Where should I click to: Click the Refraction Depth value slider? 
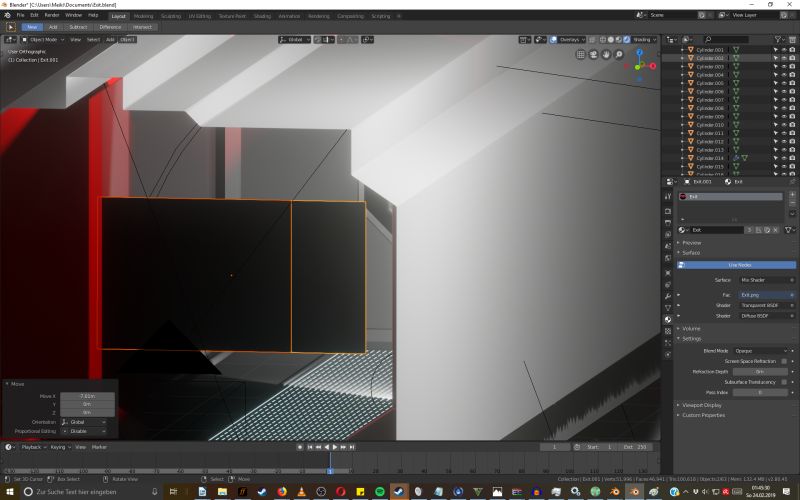point(760,372)
